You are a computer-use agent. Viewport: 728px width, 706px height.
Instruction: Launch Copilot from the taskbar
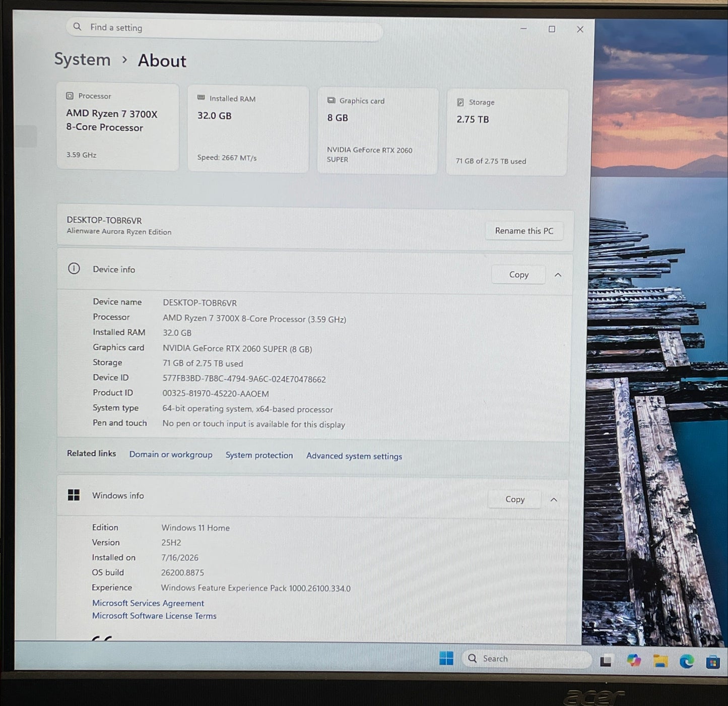[x=633, y=660]
